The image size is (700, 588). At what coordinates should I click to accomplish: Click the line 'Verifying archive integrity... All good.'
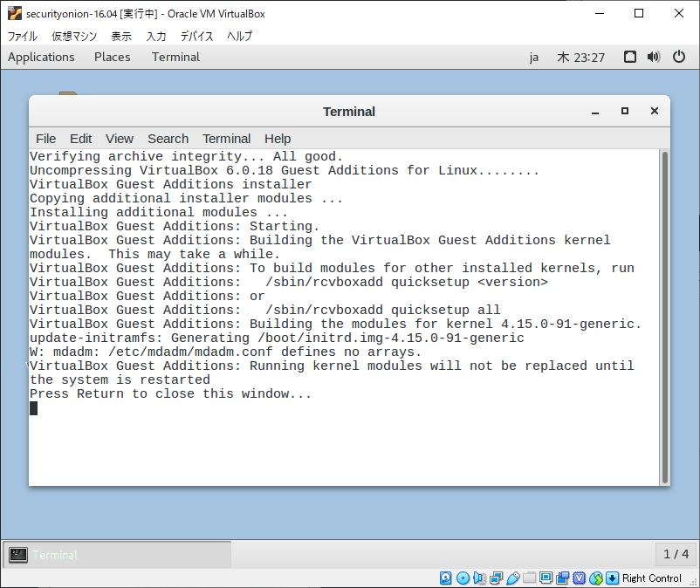[x=186, y=156]
